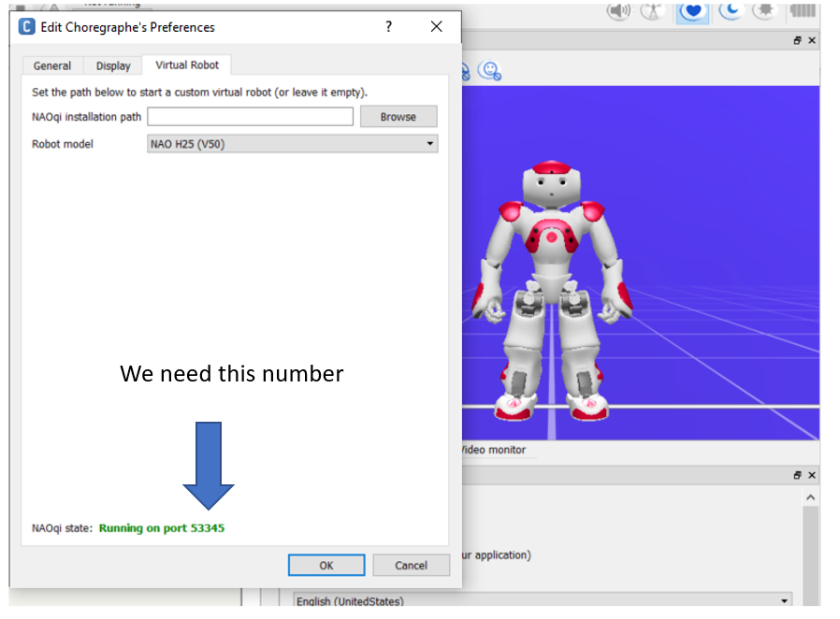Click the animation mode human-figure icon
The width and height of the screenshot is (840, 619).
coord(652,11)
